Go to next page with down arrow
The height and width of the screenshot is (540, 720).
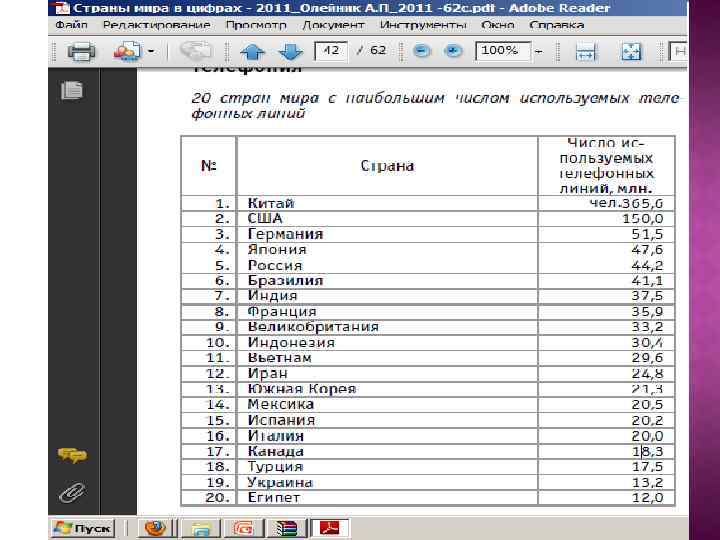291,51
